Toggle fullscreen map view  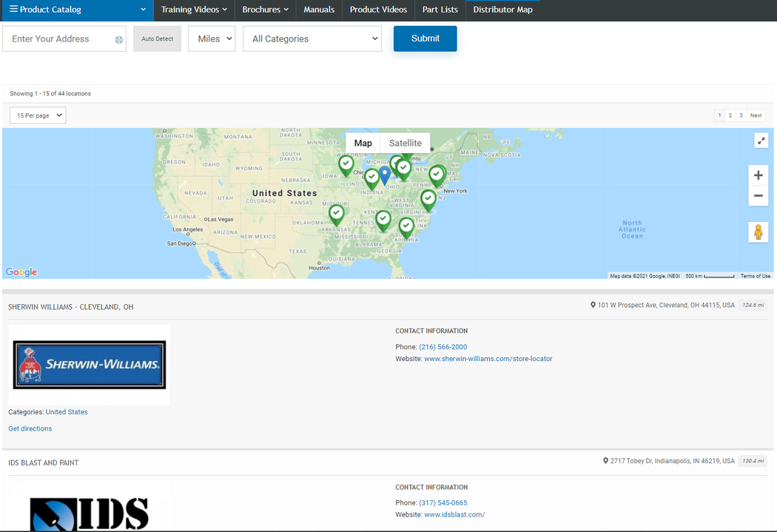(x=761, y=141)
